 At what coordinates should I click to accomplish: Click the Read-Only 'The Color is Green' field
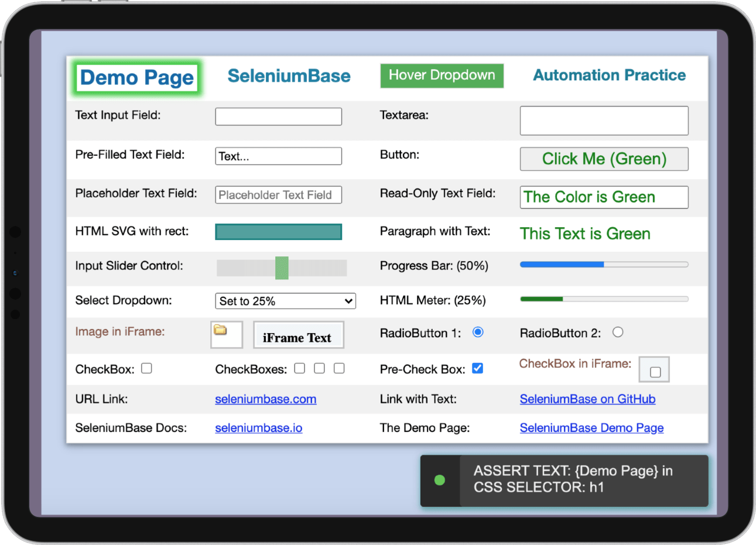pos(604,197)
